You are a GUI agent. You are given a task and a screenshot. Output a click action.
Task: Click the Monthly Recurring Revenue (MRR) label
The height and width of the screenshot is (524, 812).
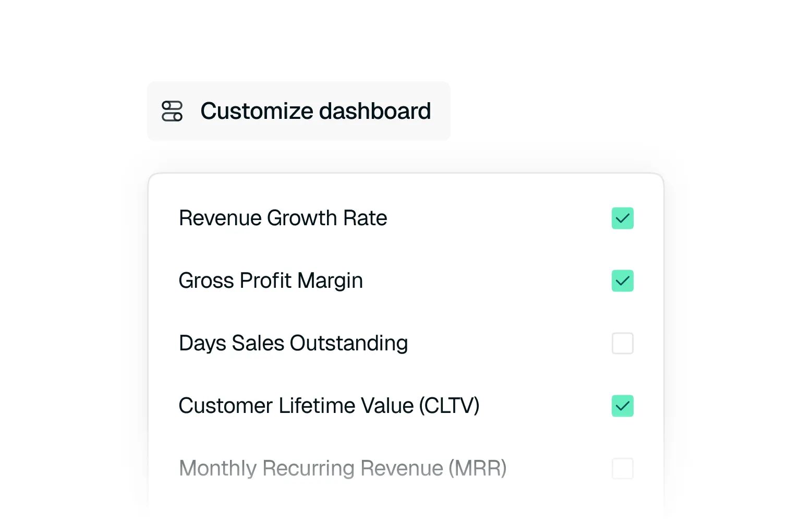click(343, 468)
